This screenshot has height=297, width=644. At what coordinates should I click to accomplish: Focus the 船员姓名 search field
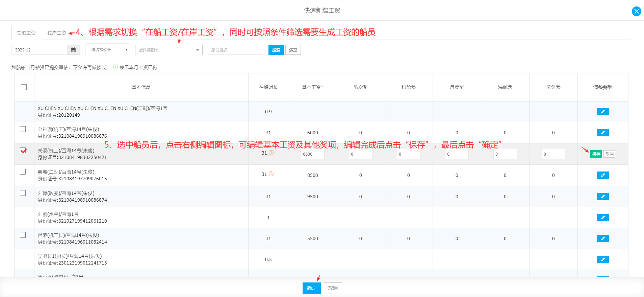235,50
